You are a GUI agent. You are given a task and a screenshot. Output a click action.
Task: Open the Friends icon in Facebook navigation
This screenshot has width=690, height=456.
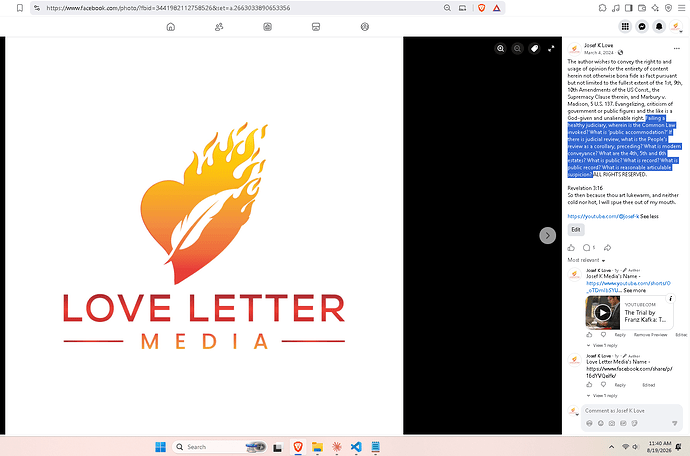[219, 27]
